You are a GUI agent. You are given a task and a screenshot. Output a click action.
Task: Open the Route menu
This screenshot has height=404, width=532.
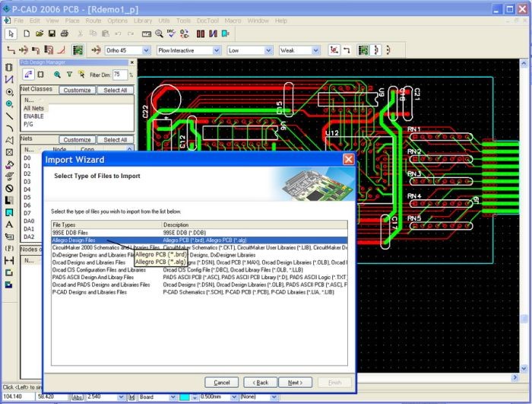(x=93, y=21)
